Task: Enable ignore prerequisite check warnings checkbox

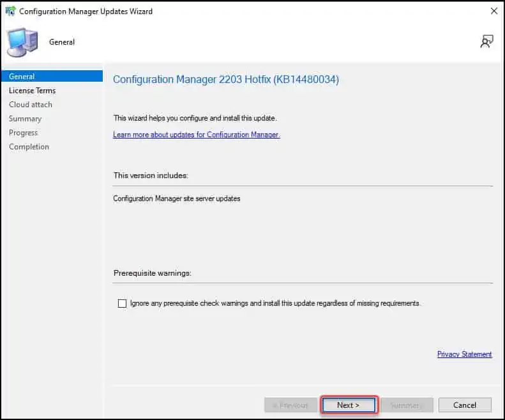Action: tap(122, 303)
